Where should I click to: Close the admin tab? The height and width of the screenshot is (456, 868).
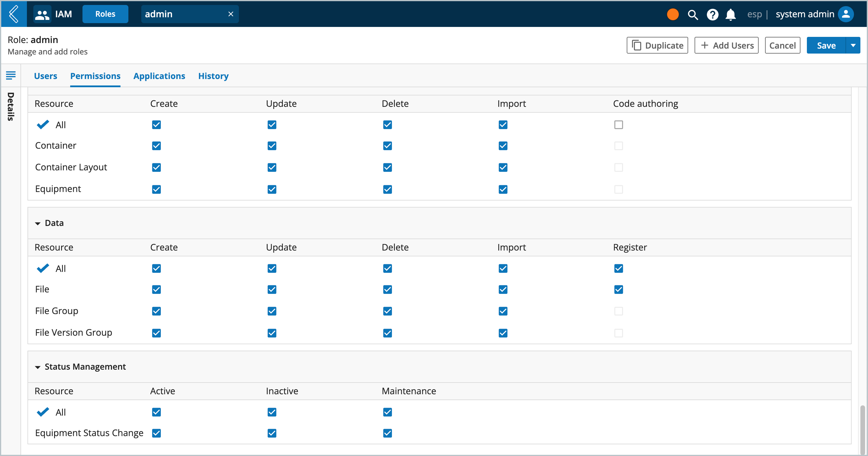(x=230, y=14)
